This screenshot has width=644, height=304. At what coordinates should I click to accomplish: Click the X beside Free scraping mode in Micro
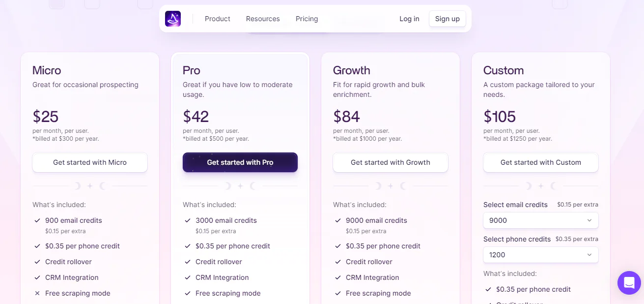[x=37, y=293]
